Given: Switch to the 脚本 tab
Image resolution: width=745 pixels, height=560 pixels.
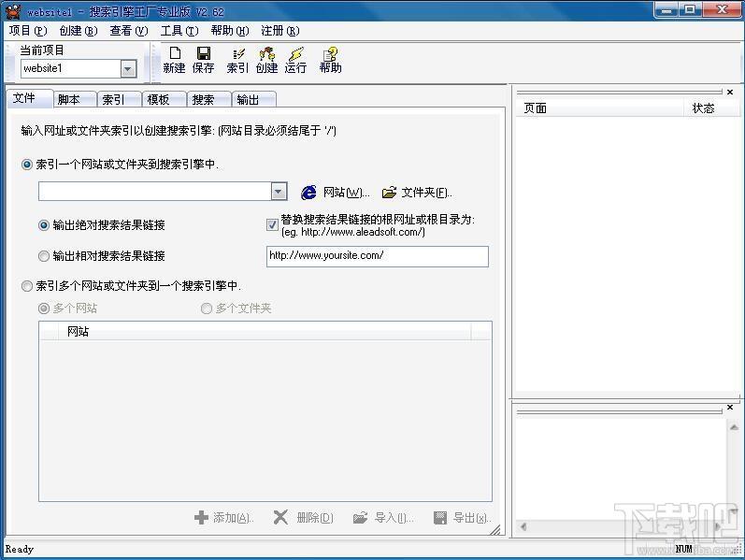Looking at the screenshot, I should (x=69, y=100).
